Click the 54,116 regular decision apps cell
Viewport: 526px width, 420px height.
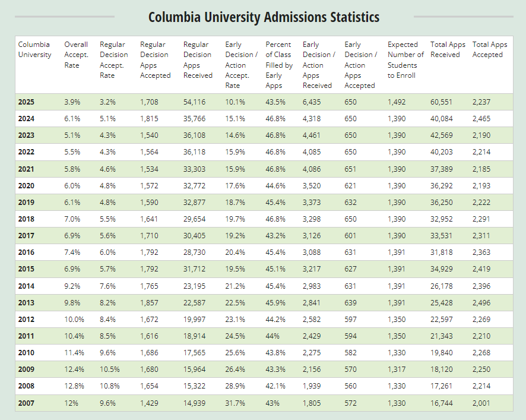click(194, 102)
